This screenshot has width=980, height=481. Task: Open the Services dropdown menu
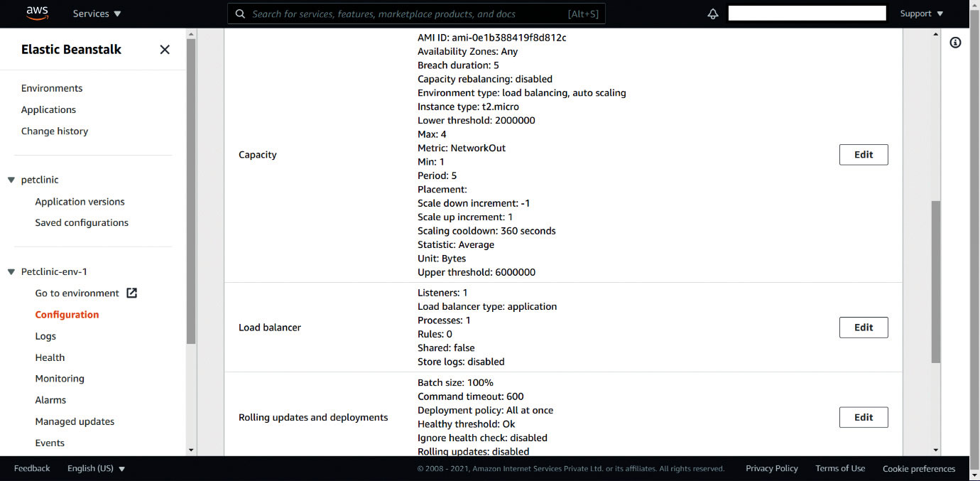(97, 13)
